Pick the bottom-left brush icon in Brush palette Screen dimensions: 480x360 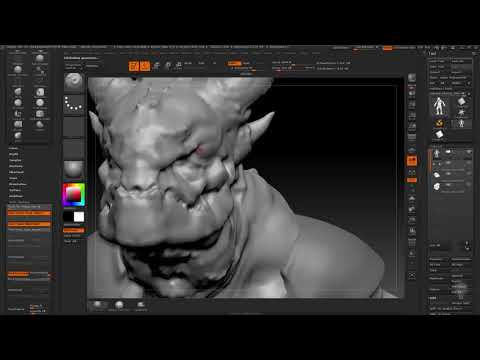tap(18, 135)
